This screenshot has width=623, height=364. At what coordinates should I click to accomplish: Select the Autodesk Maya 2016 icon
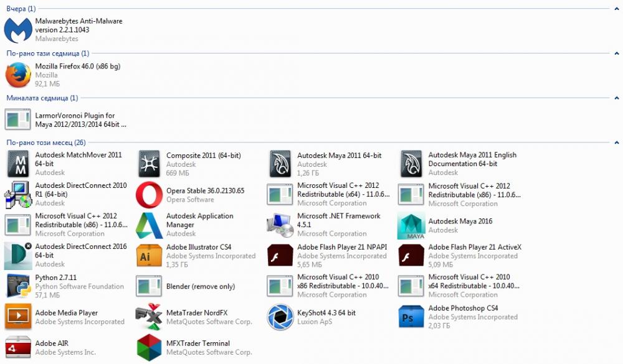pos(411,225)
